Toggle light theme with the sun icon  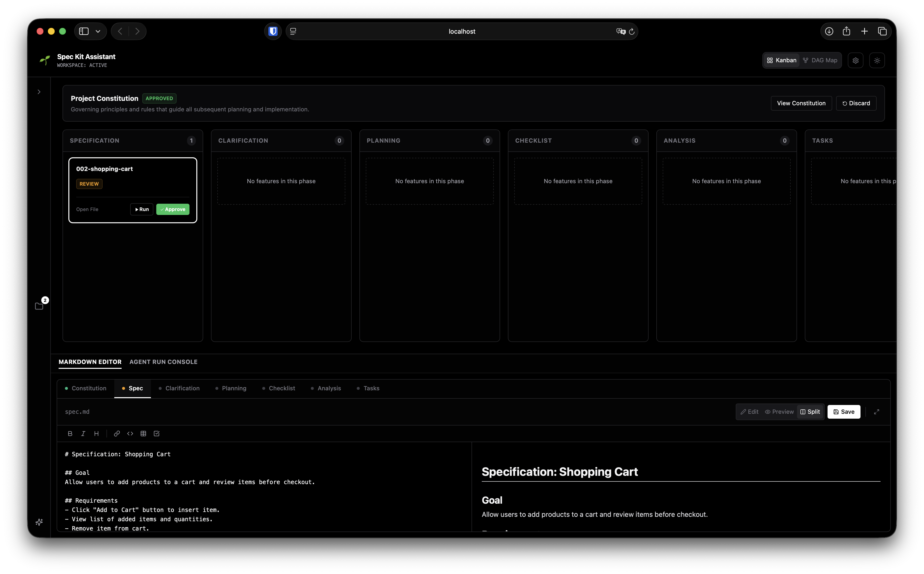pyautogui.click(x=877, y=60)
